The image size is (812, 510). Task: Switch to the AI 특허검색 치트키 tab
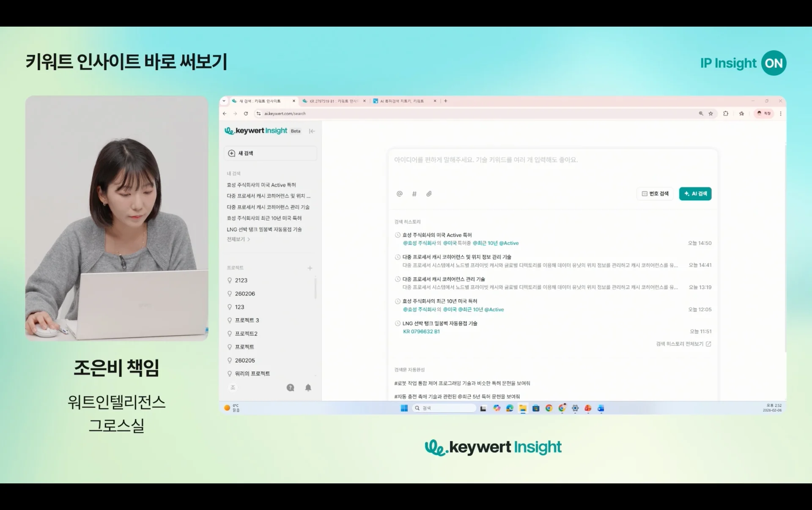(401, 101)
